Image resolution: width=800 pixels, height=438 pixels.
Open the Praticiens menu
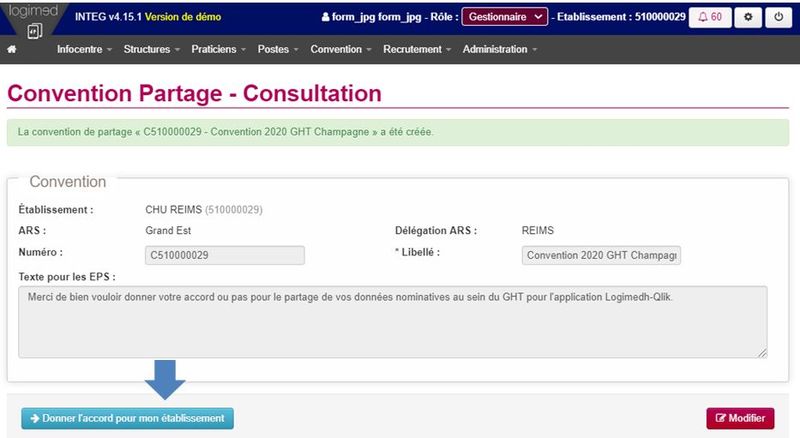pyautogui.click(x=218, y=50)
